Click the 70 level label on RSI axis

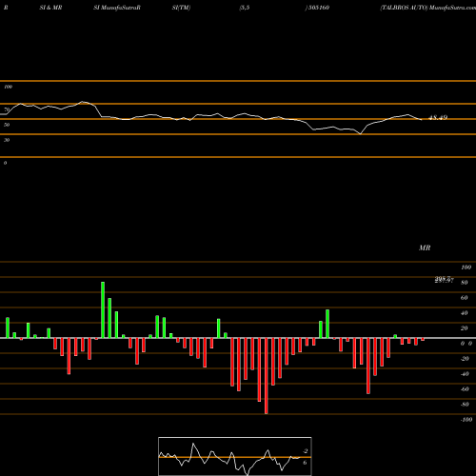7,109
